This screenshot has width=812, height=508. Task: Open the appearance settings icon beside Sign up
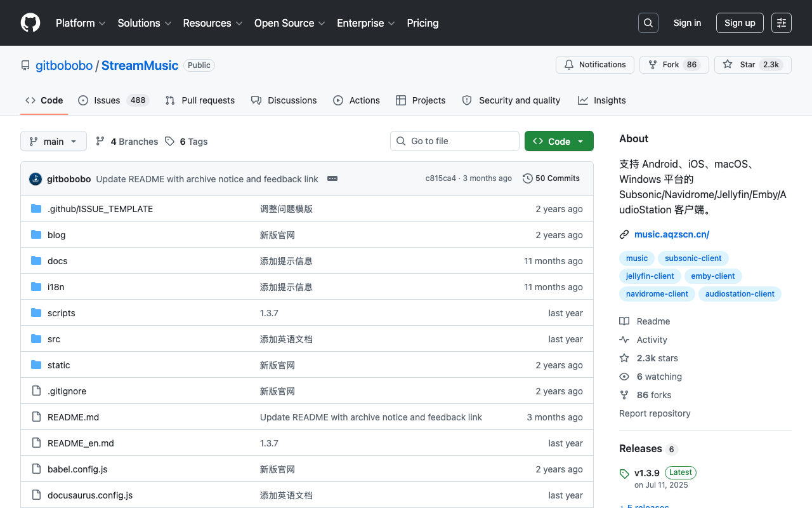(782, 23)
